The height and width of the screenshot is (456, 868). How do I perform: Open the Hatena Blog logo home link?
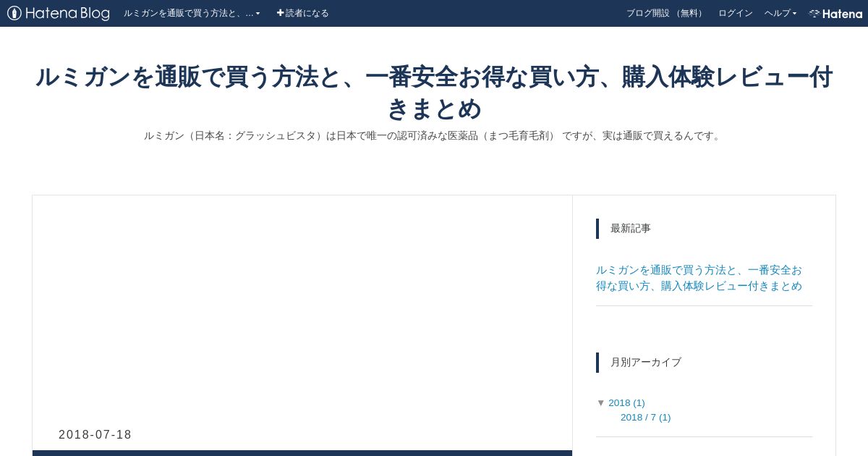[x=59, y=13]
